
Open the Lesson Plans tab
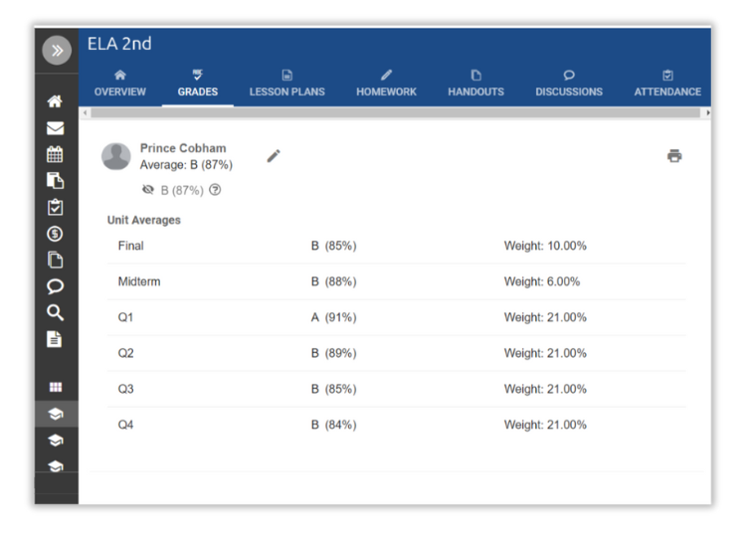click(286, 84)
